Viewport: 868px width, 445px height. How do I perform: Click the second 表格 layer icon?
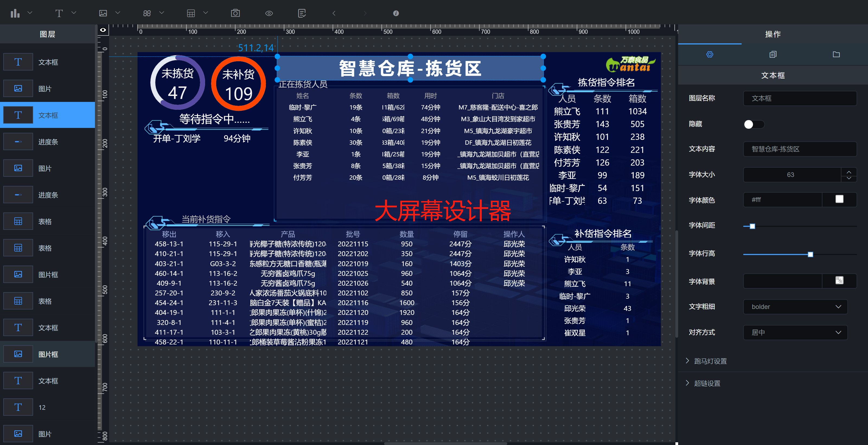coord(18,248)
